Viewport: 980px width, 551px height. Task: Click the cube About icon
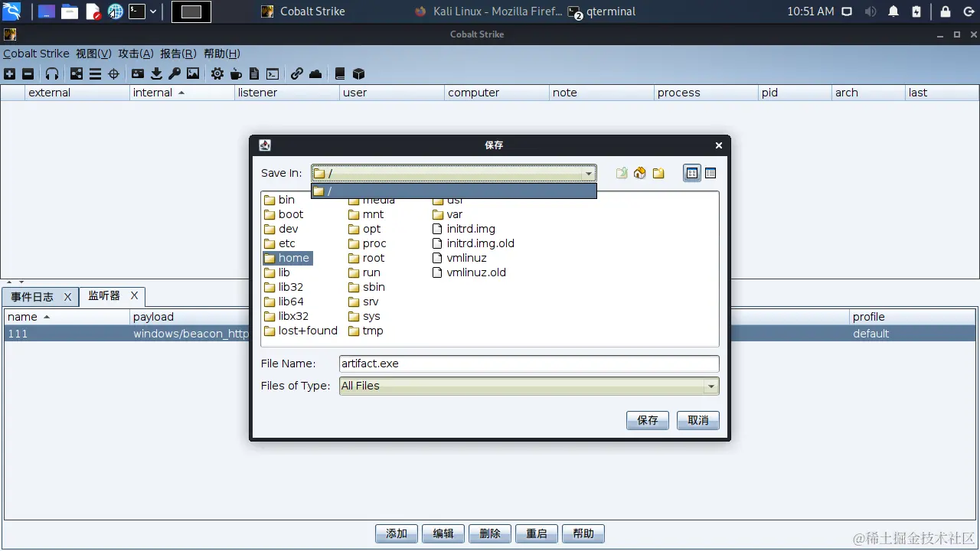358,74
